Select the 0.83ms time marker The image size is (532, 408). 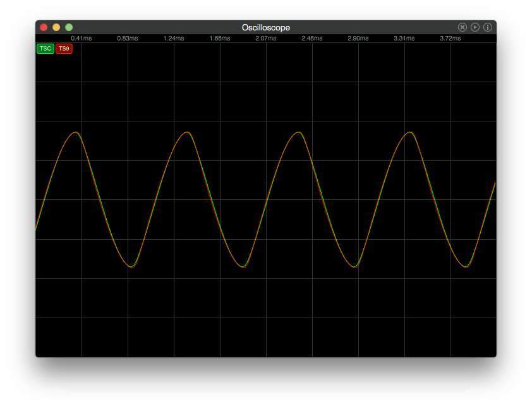point(127,39)
